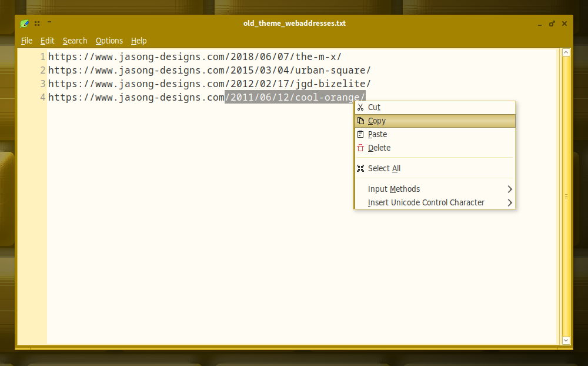Image resolution: width=588 pixels, height=366 pixels.
Task: Open the Edit menu
Action: pos(47,41)
